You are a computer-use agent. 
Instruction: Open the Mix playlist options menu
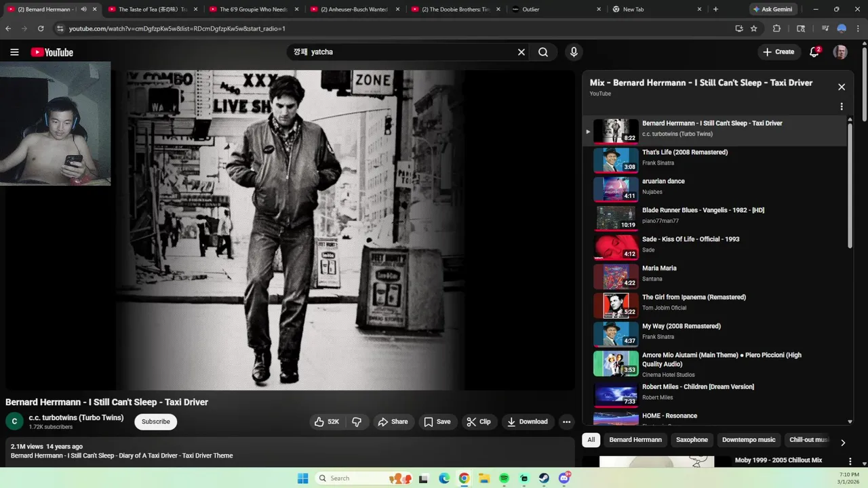coord(842,106)
